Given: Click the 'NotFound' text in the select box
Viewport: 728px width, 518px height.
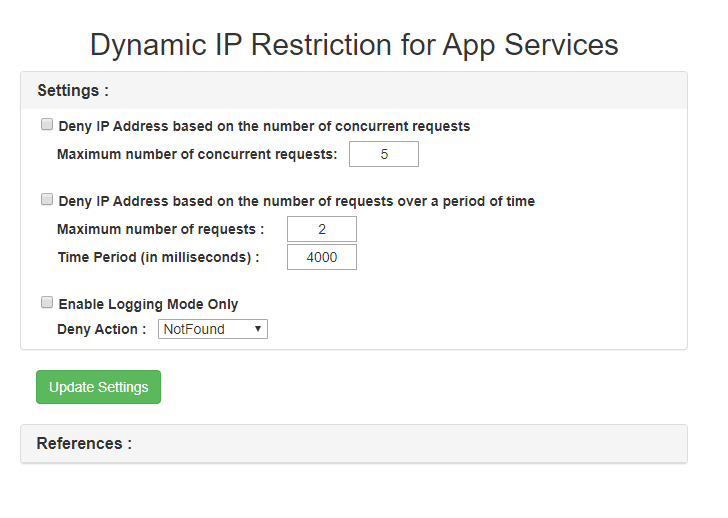Looking at the screenshot, I should pos(194,329).
